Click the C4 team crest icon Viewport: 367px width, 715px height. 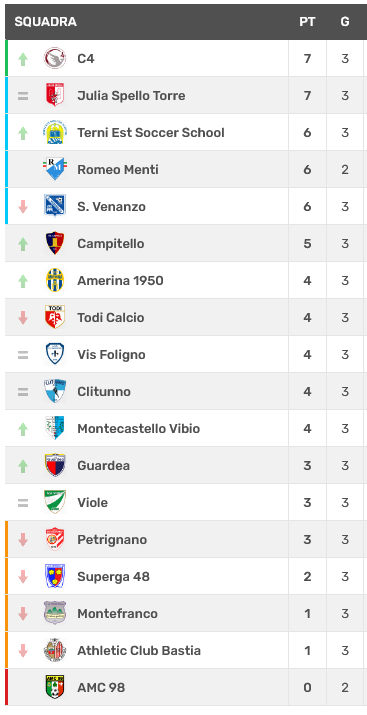click(55, 58)
